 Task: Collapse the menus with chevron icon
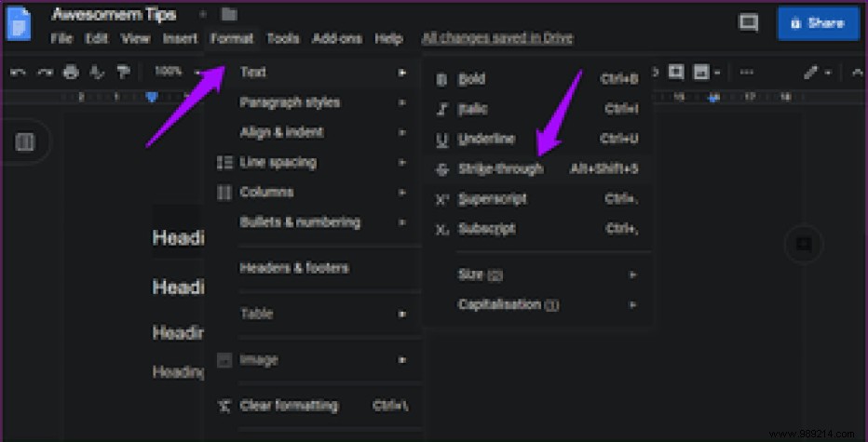[858, 73]
